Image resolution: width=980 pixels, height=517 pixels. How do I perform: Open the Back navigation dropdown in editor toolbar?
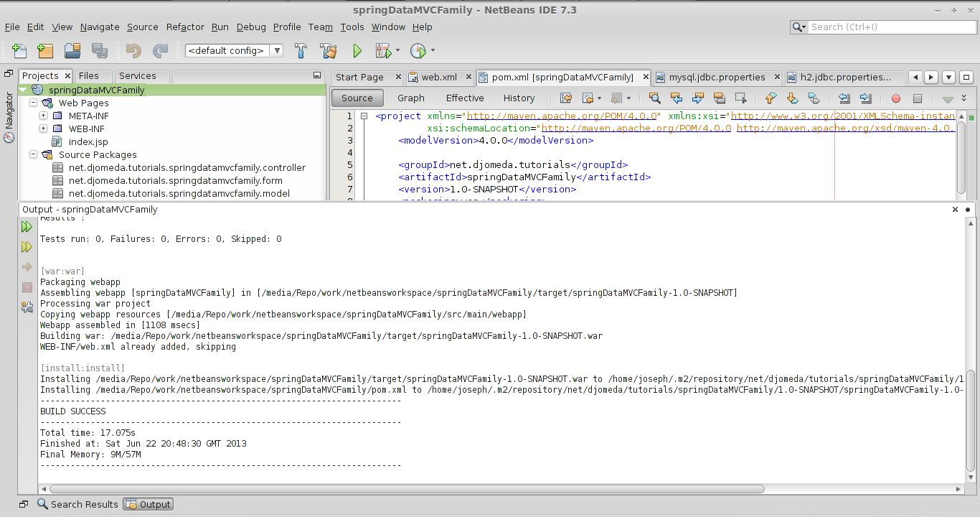598,98
